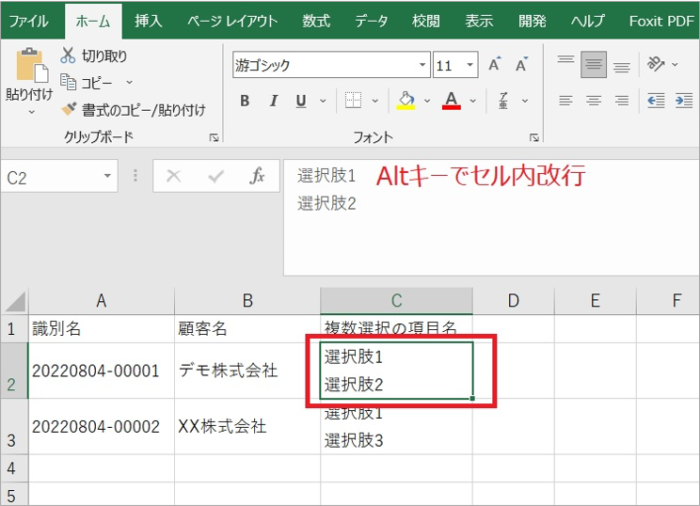Switch to the 表示 (View) tab
Viewport: 700px width, 506px height.
tap(479, 21)
